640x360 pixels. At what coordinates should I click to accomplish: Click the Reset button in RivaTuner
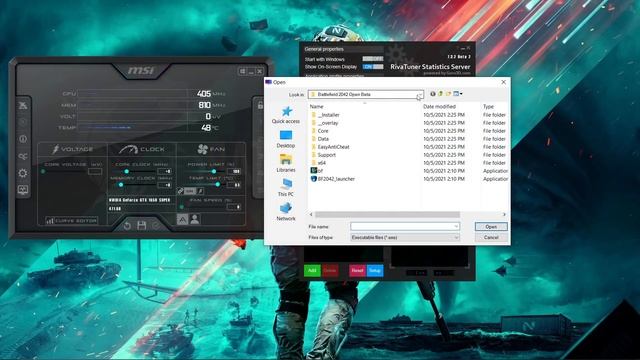(357, 270)
